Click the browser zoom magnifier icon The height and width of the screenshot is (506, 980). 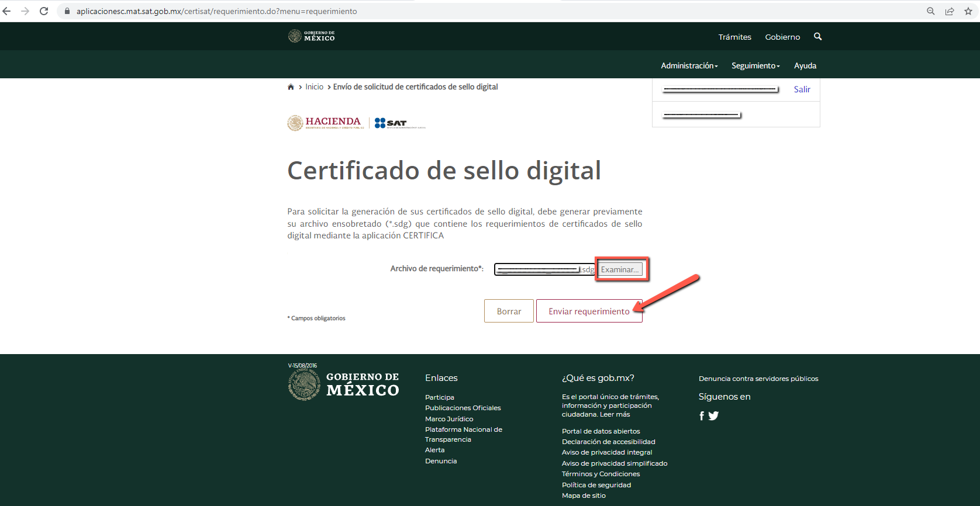(931, 11)
